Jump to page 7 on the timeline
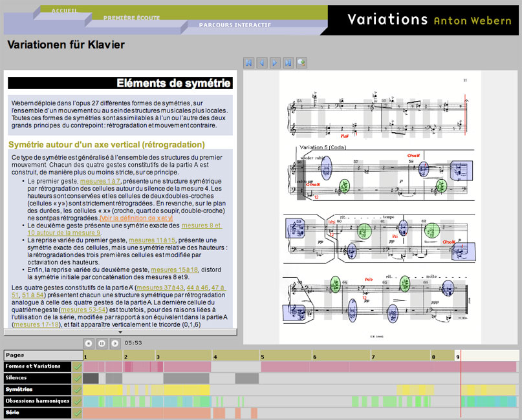 (401, 356)
